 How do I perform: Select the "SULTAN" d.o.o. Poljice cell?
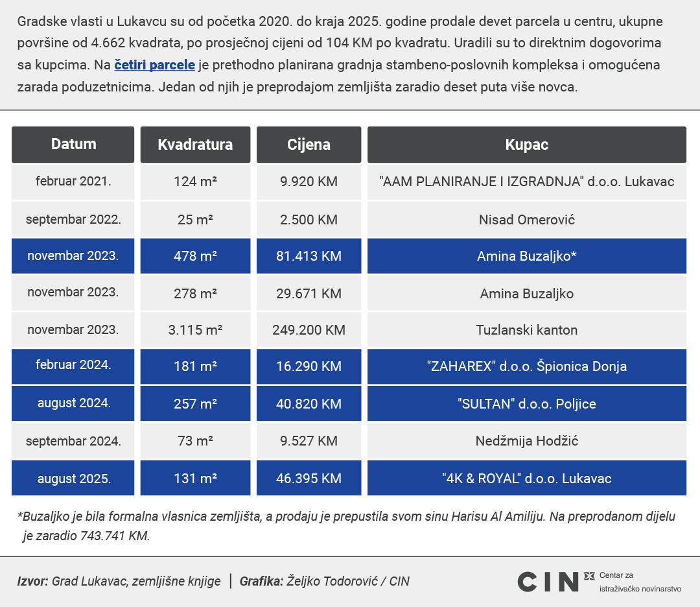[526, 404]
